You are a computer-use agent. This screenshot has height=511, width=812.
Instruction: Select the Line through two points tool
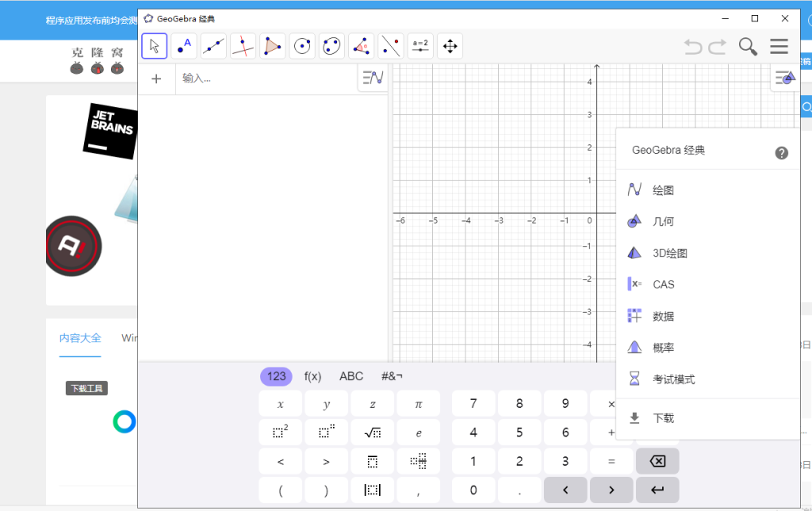point(213,46)
